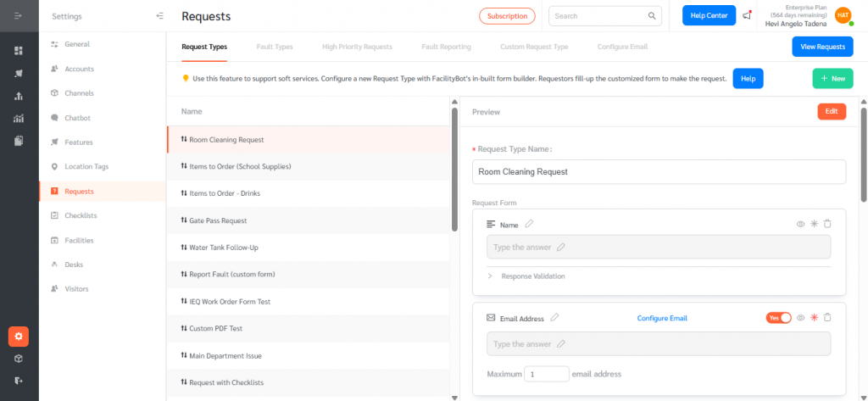Expand the main navigation hamburger menu
This screenshot has width=868, height=401.
click(19, 16)
